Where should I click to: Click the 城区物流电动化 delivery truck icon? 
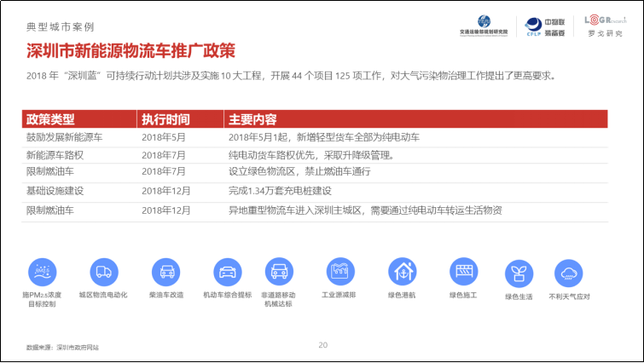[x=103, y=272]
